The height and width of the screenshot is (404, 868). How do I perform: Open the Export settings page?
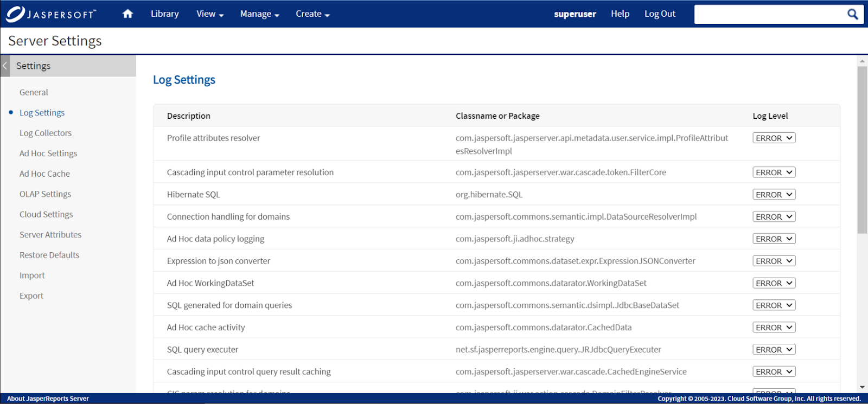(x=31, y=296)
